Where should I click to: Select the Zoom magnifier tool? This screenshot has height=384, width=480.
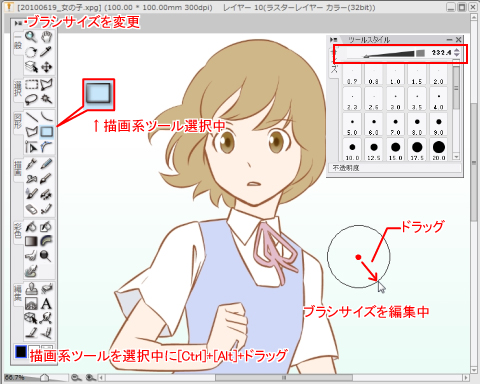click(x=31, y=37)
